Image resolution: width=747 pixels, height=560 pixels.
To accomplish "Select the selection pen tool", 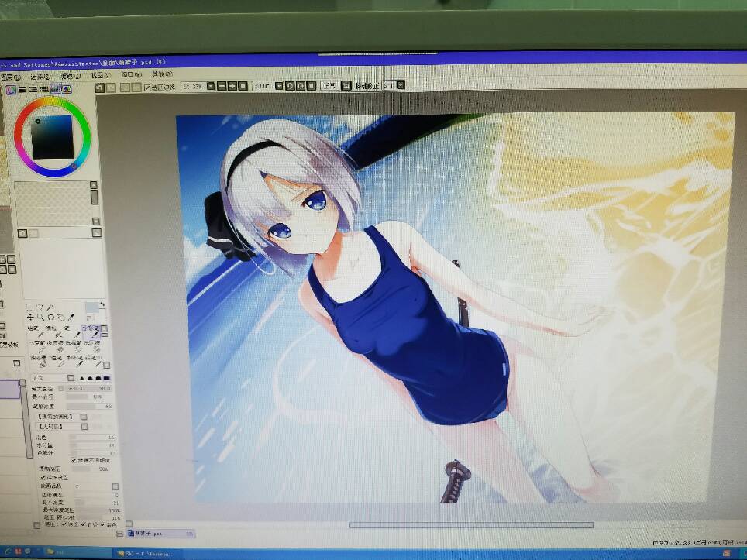I will pyautogui.click(x=74, y=346).
